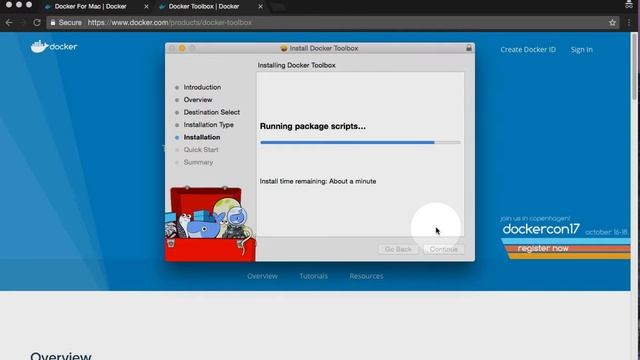Screen dimensions: 640x360
Task: Open the Resources page tab
Action: click(366, 276)
